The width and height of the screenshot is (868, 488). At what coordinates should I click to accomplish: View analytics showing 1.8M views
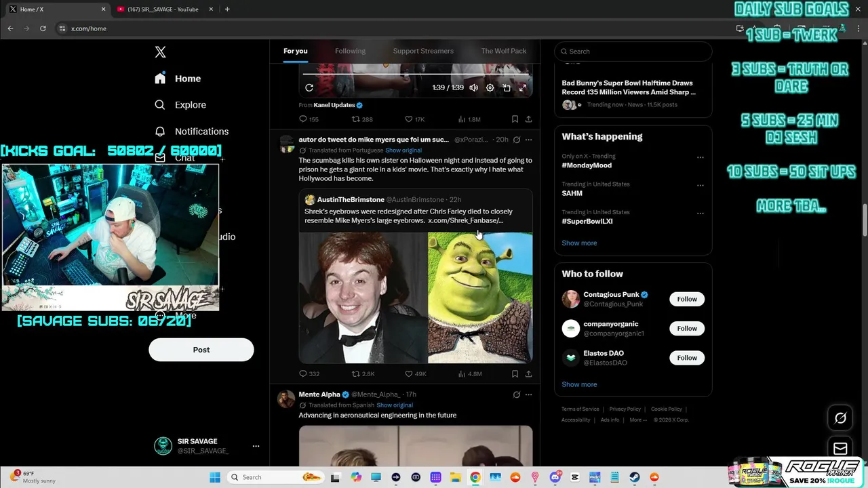[x=469, y=119]
